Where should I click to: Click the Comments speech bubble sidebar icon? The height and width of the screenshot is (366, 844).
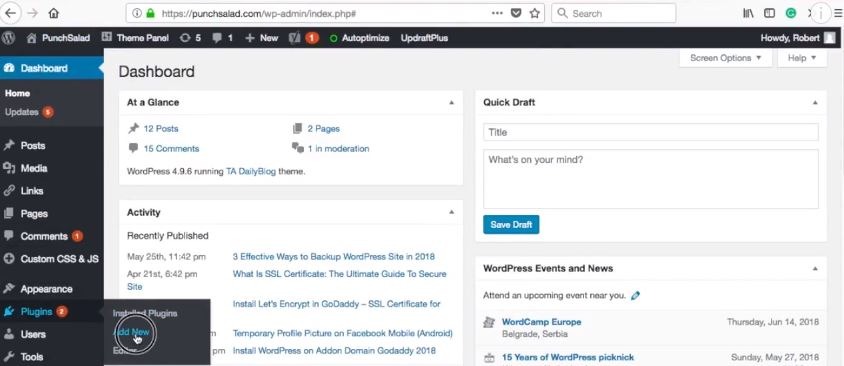click(x=9, y=236)
